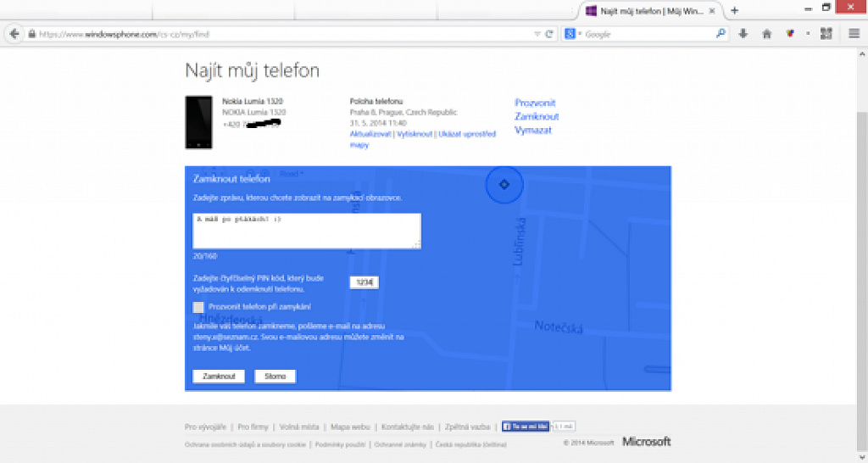Close the Najít můj telefon tab

pyautogui.click(x=712, y=10)
